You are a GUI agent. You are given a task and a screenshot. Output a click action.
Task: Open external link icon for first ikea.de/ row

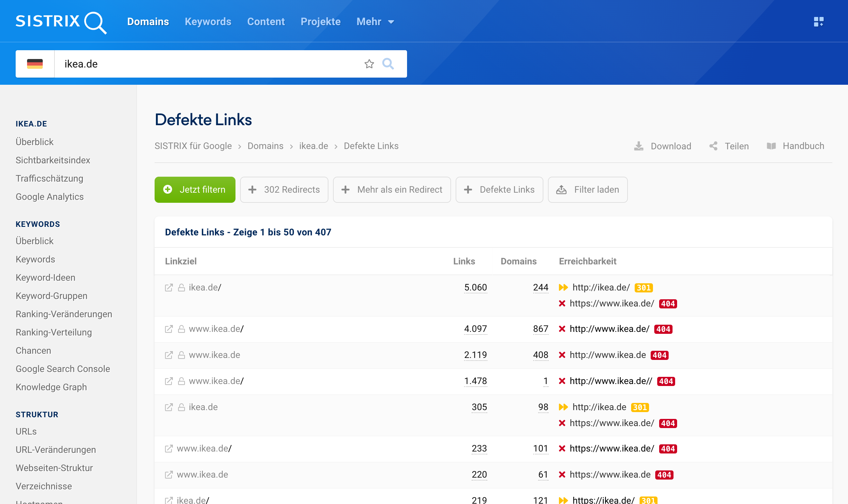click(169, 288)
